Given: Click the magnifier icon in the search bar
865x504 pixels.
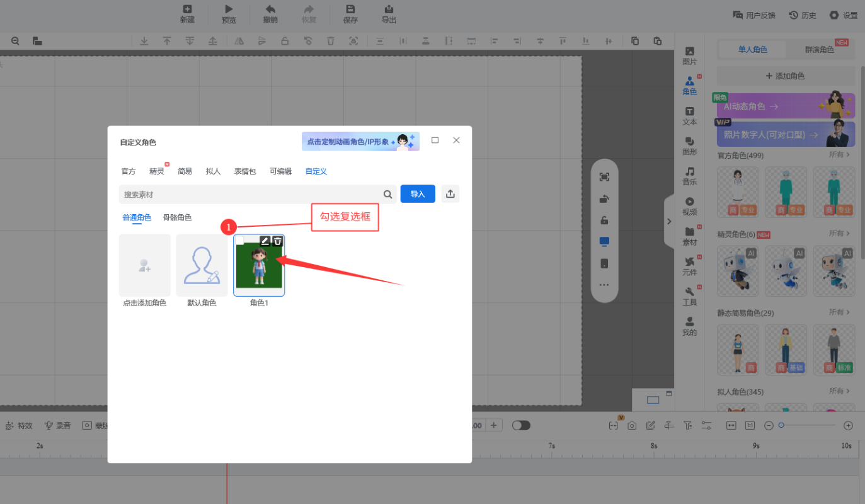Looking at the screenshot, I should click(387, 194).
